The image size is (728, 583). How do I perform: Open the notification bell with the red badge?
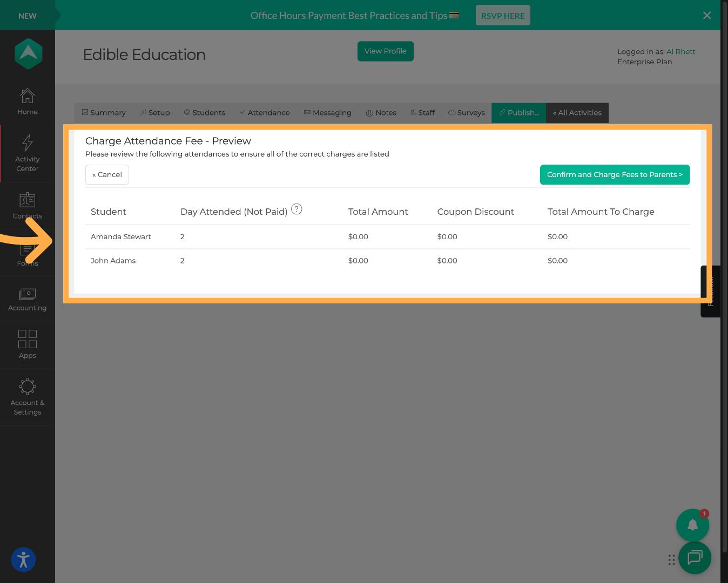point(692,525)
